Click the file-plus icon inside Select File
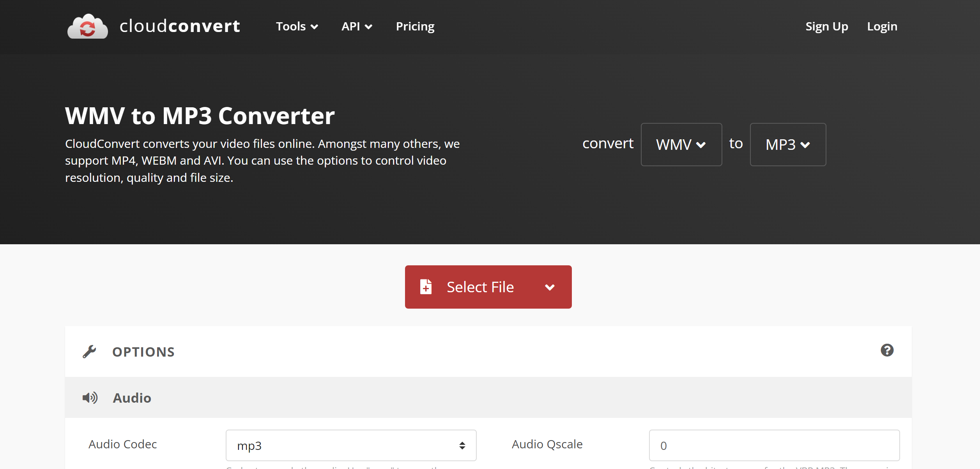Screen dimensions: 980x469 [x=426, y=287]
